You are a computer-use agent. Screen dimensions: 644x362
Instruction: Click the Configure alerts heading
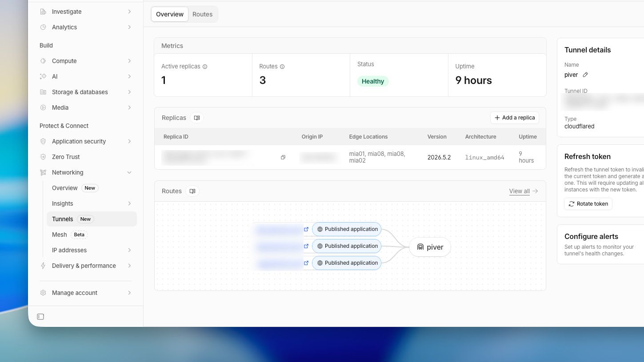click(591, 236)
